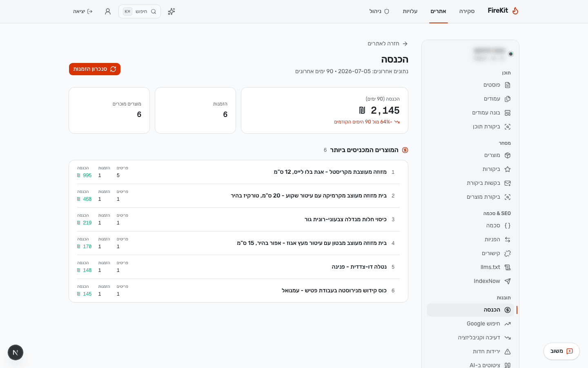This screenshot has width=588, height=368.
Task: Click the FireKit flame logo
Action: click(x=515, y=11)
